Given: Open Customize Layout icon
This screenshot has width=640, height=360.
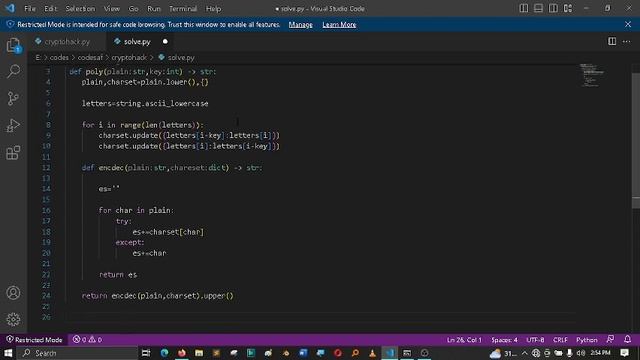Looking at the screenshot, I should pyautogui.click(x=568, y=8).
